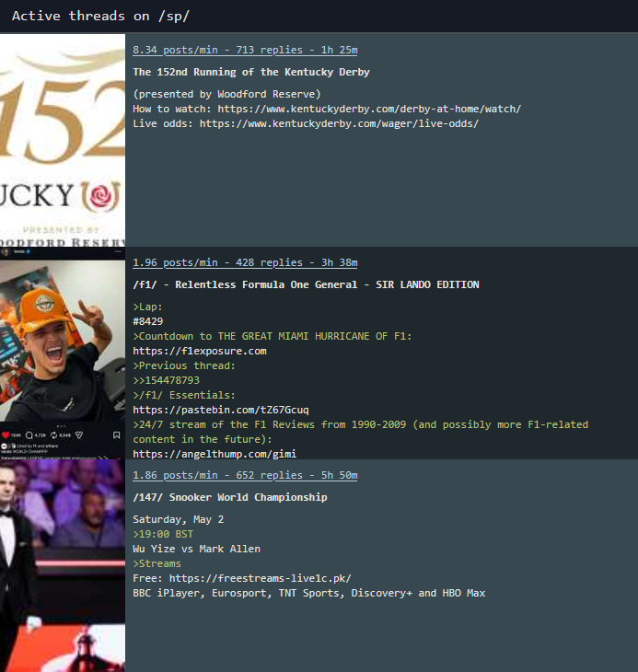
Task: Click the freestreams-live1c.pk link
Action: (261, 578)
